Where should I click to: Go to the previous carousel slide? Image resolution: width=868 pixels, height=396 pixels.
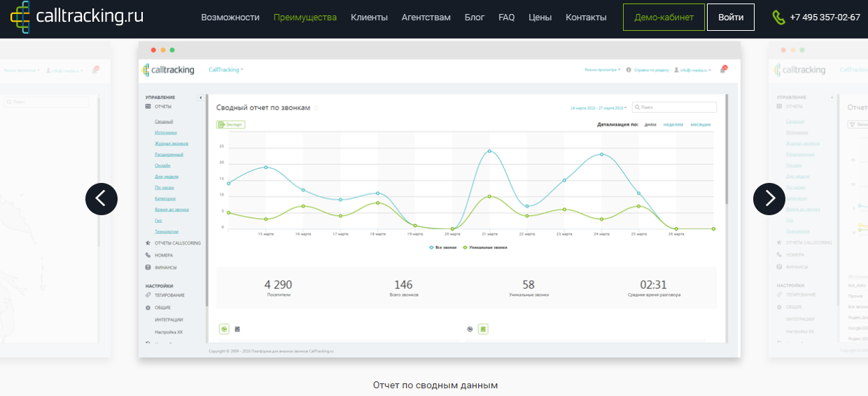pyautogui.click(x=101, y=199)
